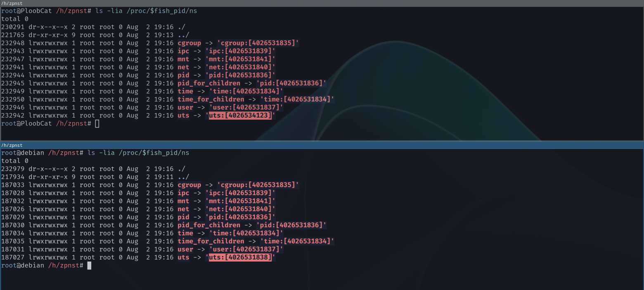
Task: Click inode number 232950
Action: 13,99
